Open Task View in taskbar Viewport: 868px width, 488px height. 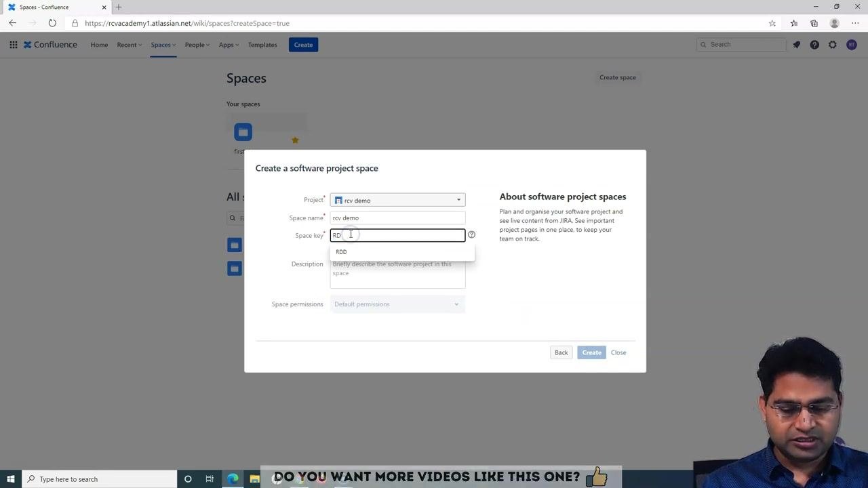click(x=210, y=479)
